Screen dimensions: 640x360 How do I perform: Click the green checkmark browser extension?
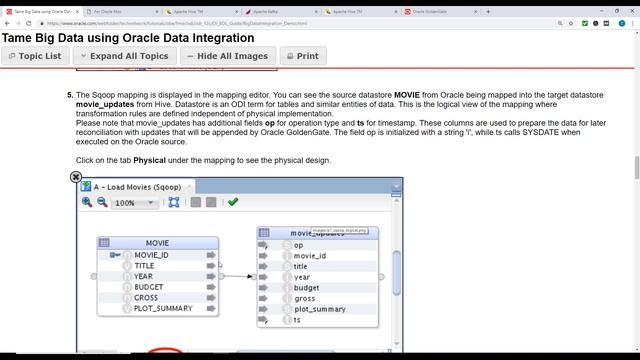tap(585, 24)
